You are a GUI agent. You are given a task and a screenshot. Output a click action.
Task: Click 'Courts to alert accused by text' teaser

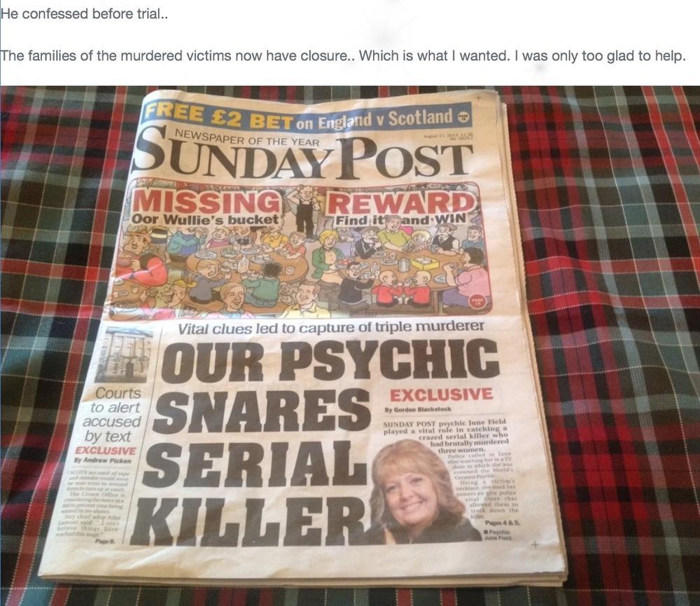pyautogui.click(x=113, y=415)
